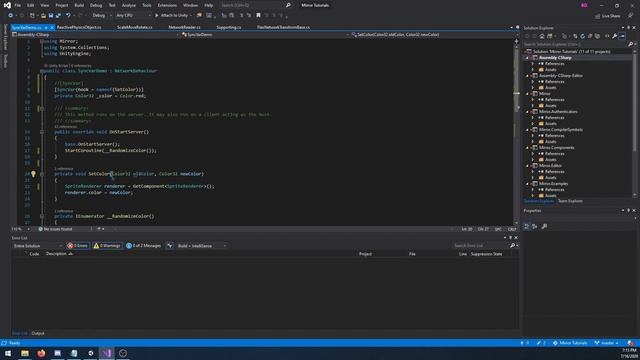Toggle Auto Hide pin on Error List panel
Viewport: 640px width, 360px height.
(510, 238)
